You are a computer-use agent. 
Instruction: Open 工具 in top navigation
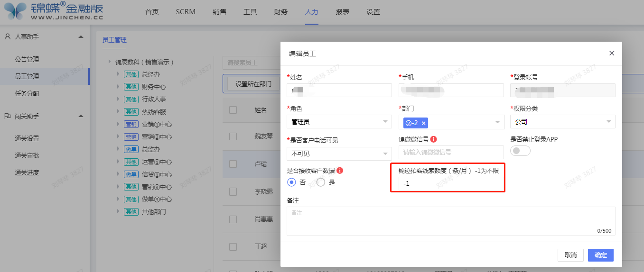(x=250, y=12)
